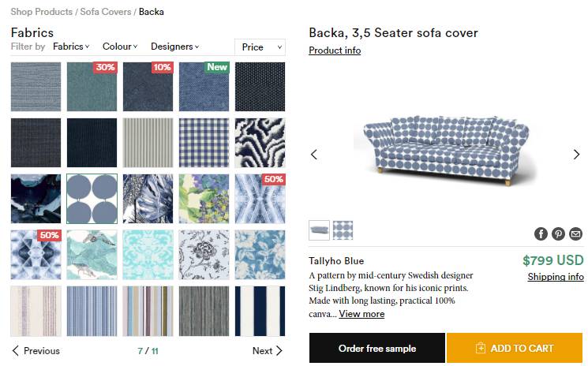This screenshot has height=366, width=588.
Task: Show next sofa image arrow
Action: [x=576, y=154]
